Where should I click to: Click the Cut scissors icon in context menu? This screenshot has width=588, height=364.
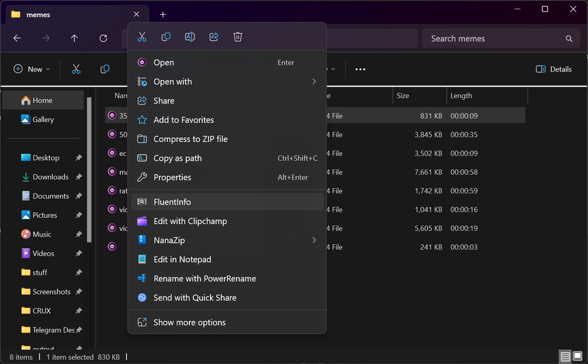pyautogui.click(x=142, y=37)
